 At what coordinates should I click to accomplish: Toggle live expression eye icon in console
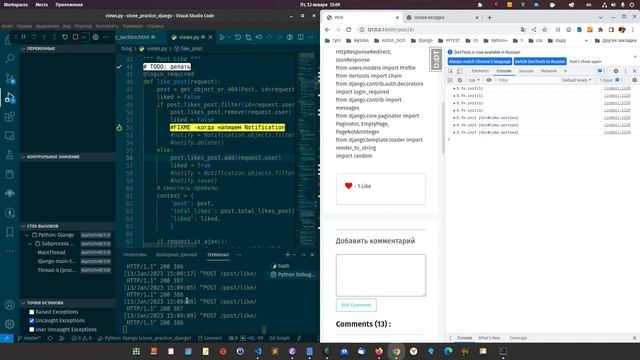tap(489, 80)
